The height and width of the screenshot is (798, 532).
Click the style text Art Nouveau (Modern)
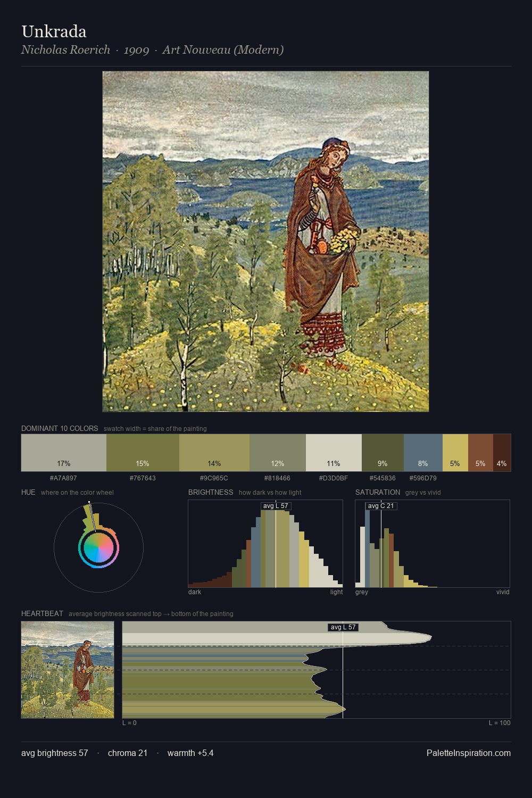(223, 49)
